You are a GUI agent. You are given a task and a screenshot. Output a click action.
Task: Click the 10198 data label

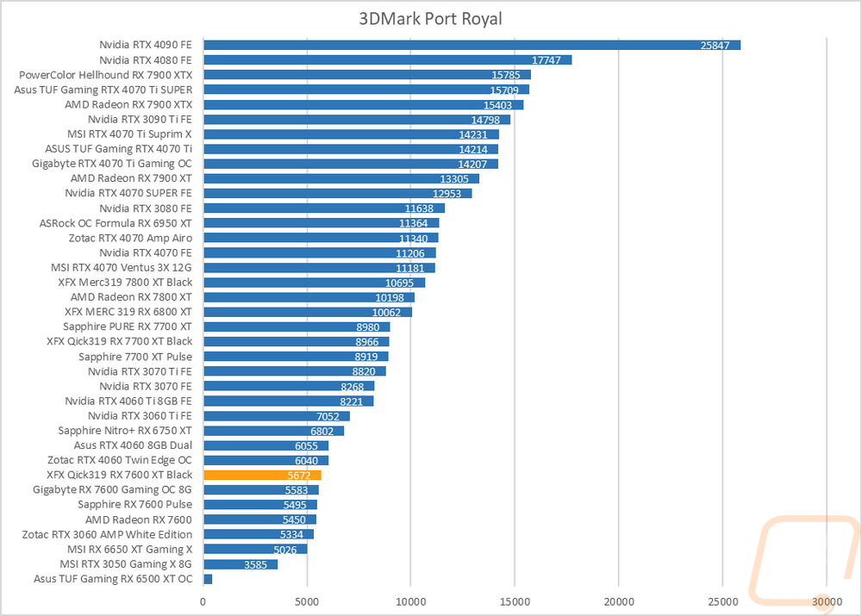click(390, 298)
